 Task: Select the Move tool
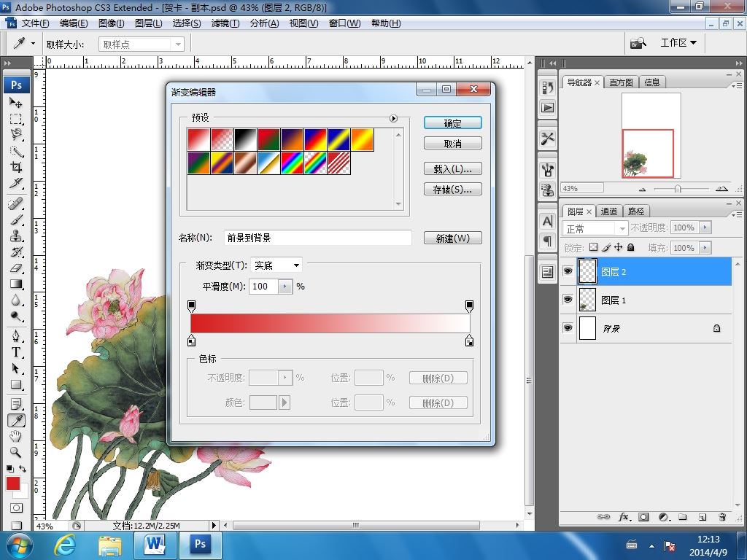pyautogui.click(x=16, y=102)
